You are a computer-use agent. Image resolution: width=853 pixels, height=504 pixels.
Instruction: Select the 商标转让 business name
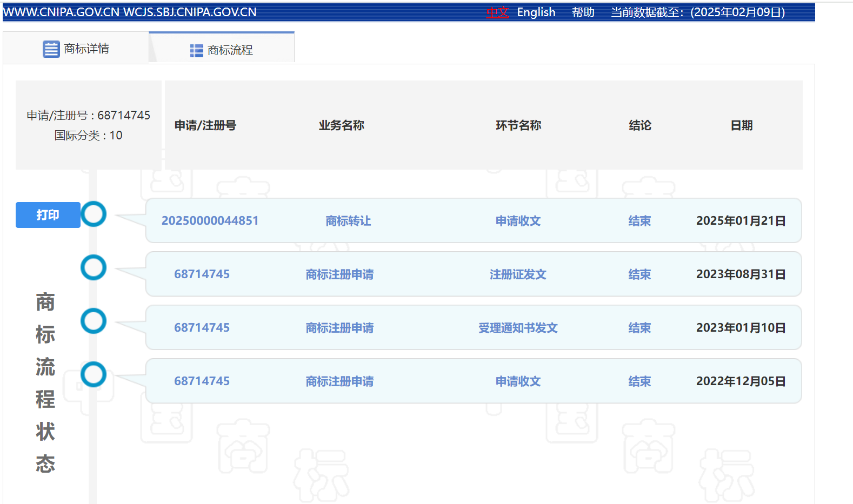click(348, 221)
